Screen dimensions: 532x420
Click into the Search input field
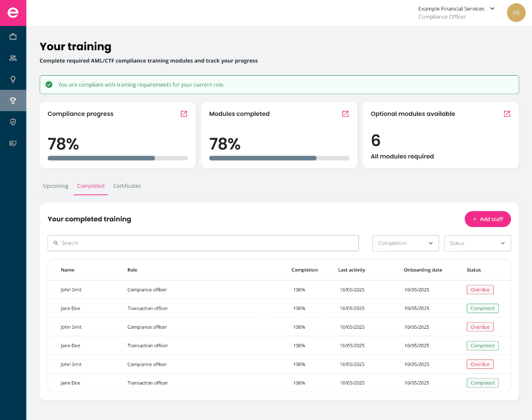tap(203, 243)
